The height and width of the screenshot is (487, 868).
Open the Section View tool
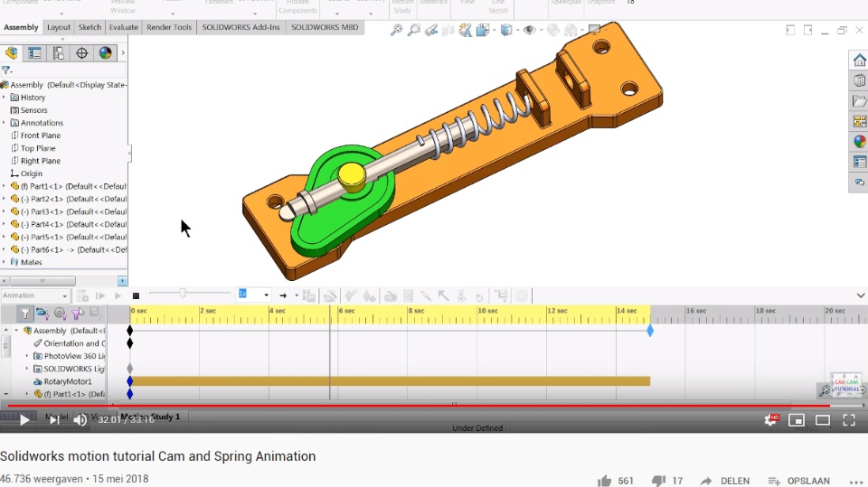point(448,31)
